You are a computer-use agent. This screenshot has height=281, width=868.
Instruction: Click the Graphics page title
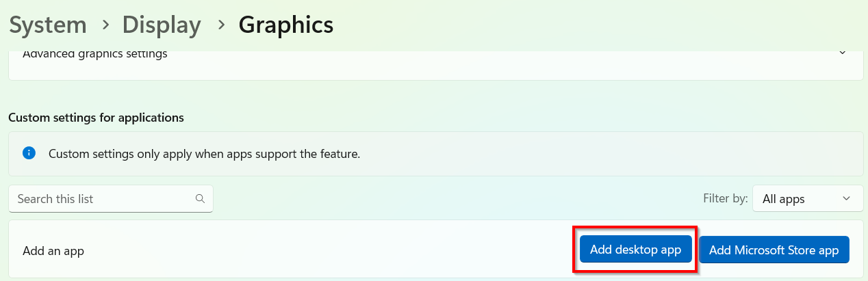click(x=285, y=25)
